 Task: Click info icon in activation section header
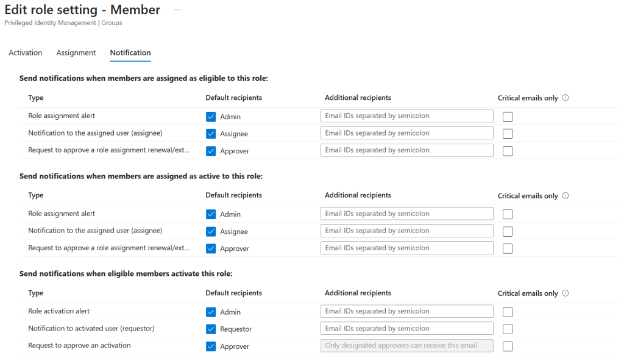[x=565, y=293]
